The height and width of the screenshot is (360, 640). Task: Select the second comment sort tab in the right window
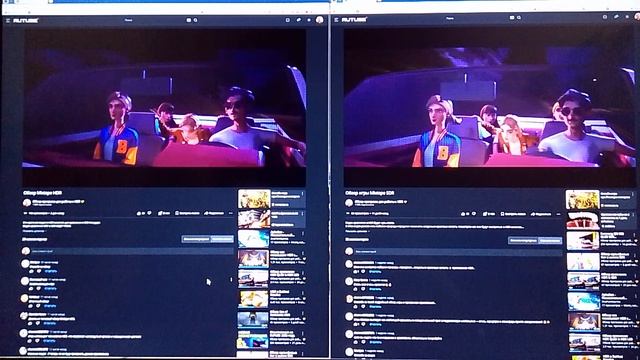[x=550, y=240]
